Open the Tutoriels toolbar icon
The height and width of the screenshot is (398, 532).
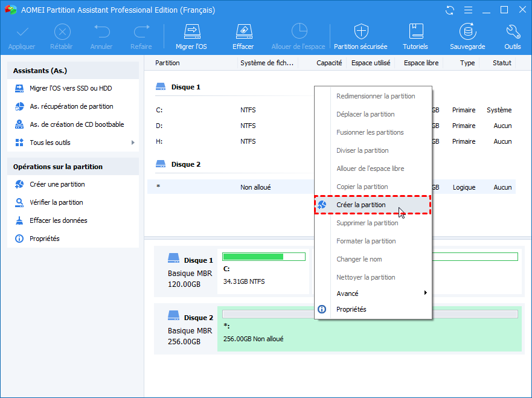coord(415,31)
